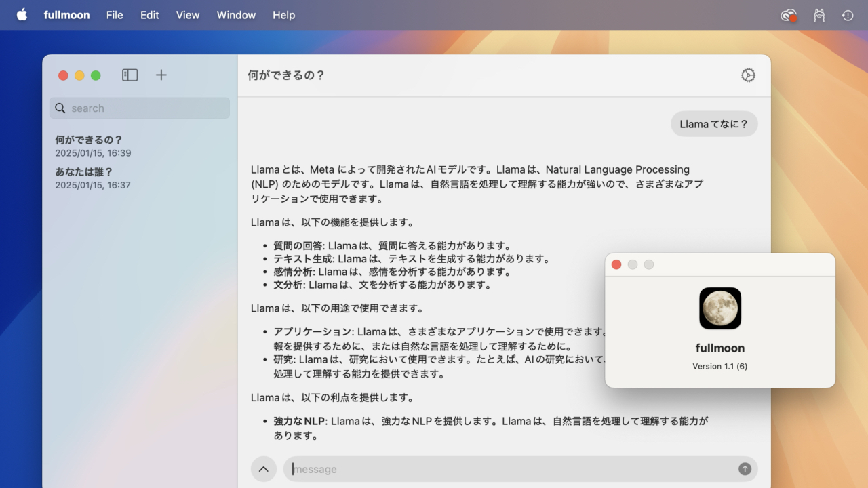Start a new chat with plus icon
The width and height of the screenshot is (868, 488).
161,75
